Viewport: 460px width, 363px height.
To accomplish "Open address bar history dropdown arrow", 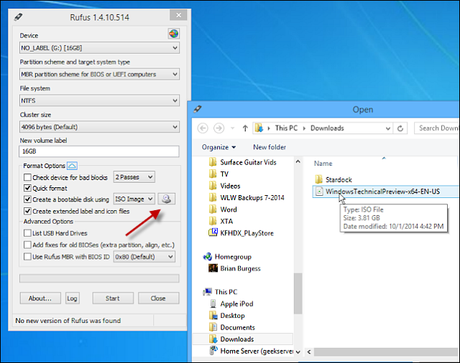I will pyautogui.click(x=388, y=128).
